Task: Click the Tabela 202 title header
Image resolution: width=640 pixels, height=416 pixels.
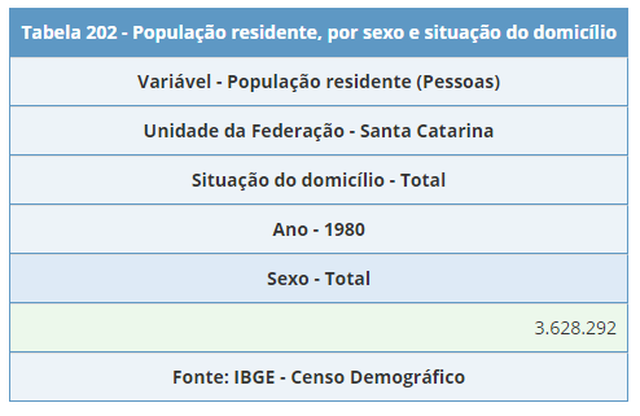Action: pos(319,33)
